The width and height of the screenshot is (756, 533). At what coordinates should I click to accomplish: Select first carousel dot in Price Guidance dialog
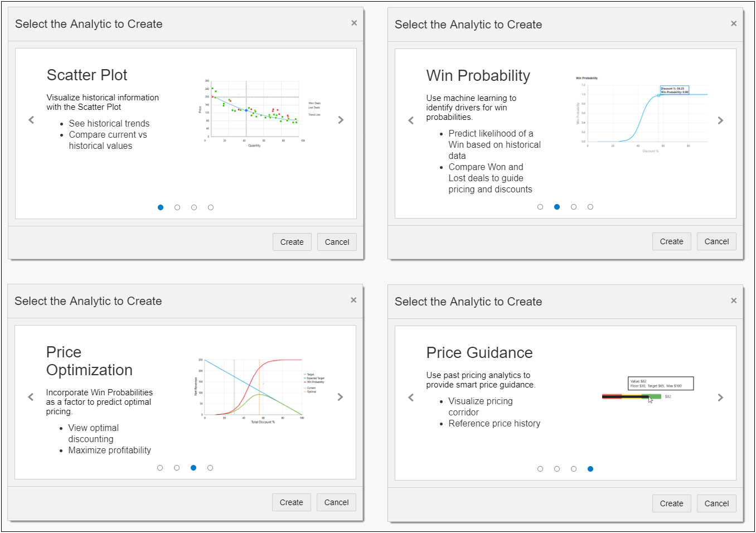540,469
